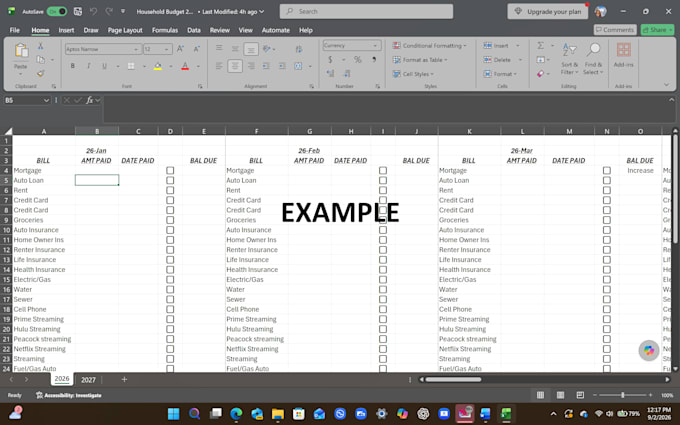Expand the Conditional Formatting menu
The height and width of the screenshot is (425, 680).
click(429, 46)
